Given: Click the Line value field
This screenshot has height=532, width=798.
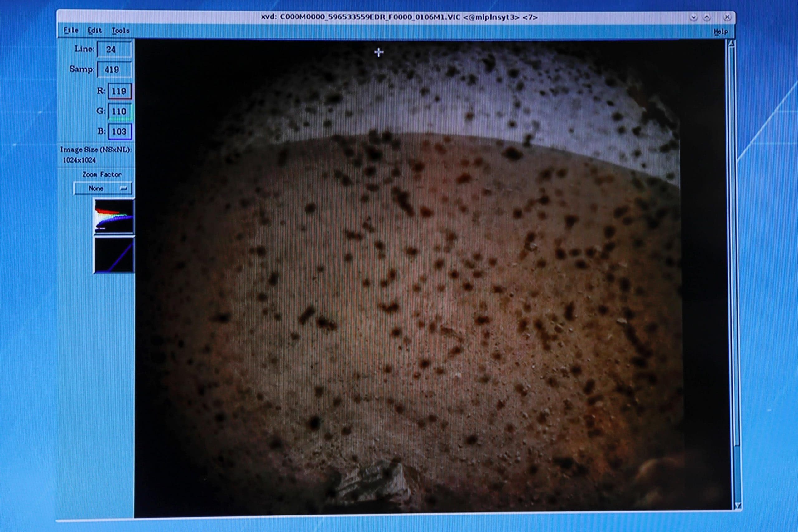Looking at the screenshot, I should (x=114, y=50).
